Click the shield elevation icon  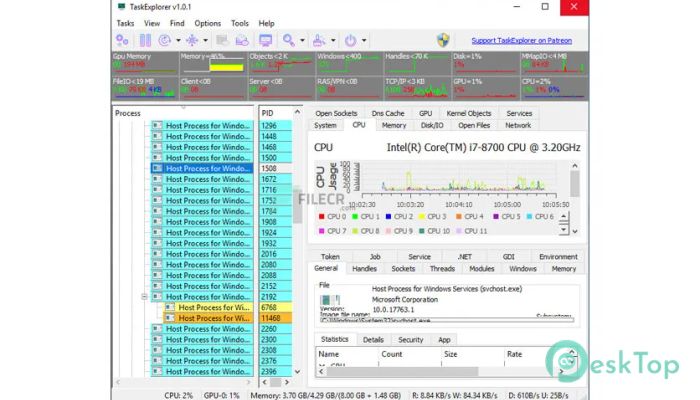click(443, 40)
